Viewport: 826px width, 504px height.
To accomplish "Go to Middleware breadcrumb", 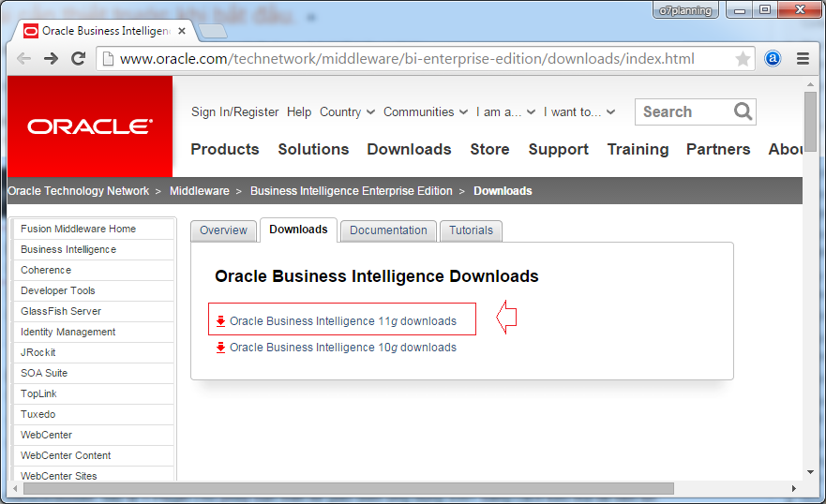I will click(199, 191).
